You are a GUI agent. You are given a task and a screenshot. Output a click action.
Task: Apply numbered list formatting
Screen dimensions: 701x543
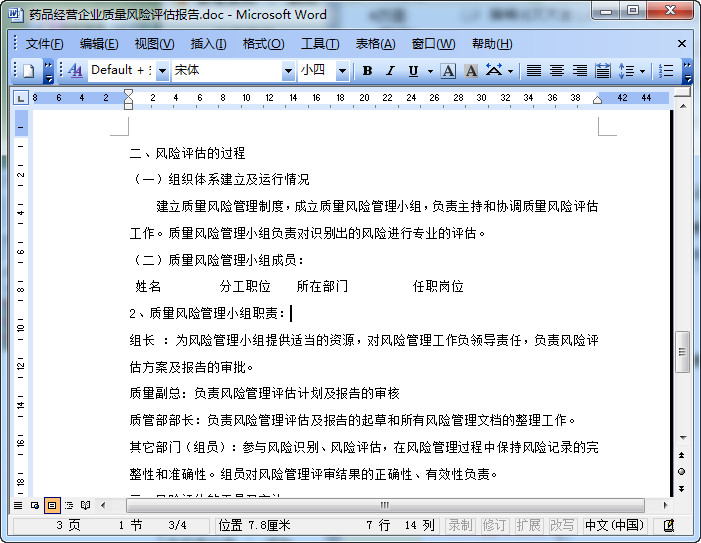[x=666, y=71]
